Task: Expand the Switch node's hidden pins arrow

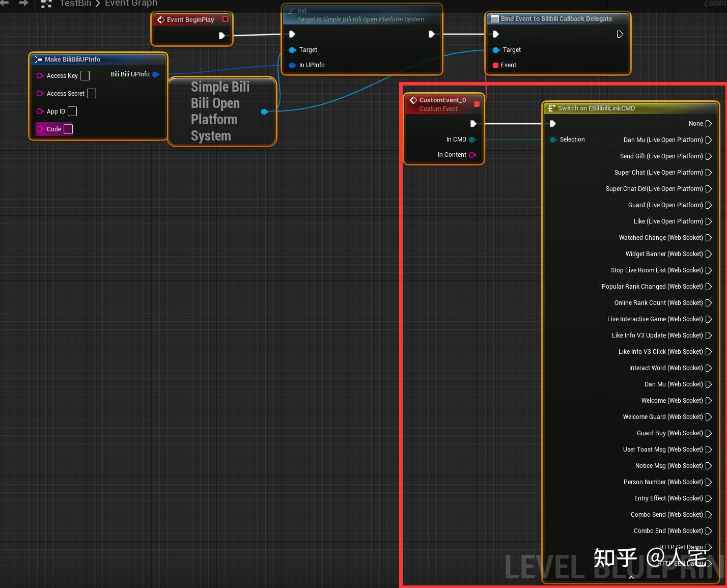Action: click(631, 577)
